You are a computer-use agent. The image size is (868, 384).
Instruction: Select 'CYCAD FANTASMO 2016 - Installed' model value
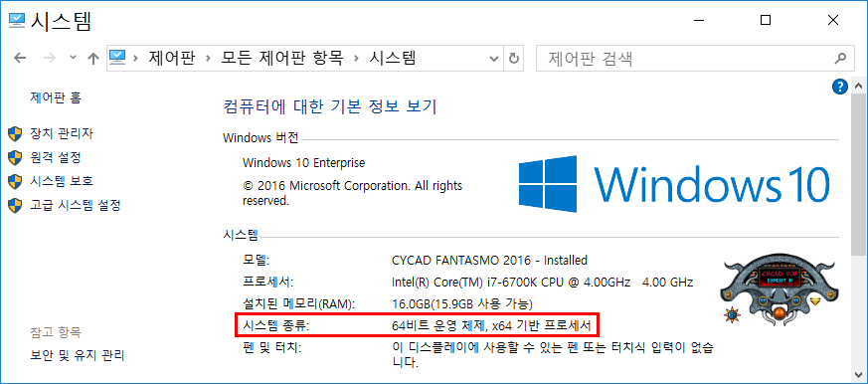click(489, 260)
